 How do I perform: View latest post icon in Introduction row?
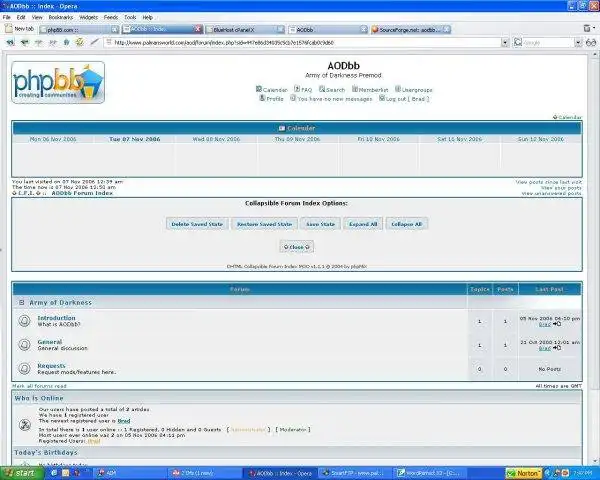tap(557, 324)
